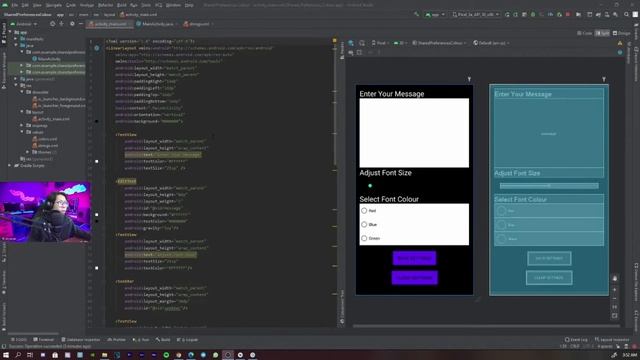
Task: Click the Debug app bug icon
Action: click(533, 14)
